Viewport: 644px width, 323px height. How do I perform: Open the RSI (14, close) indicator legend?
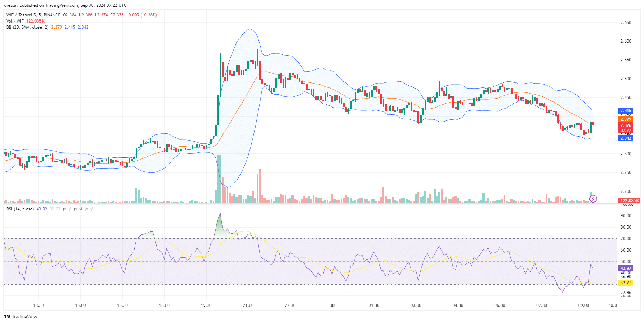[20, 209]
